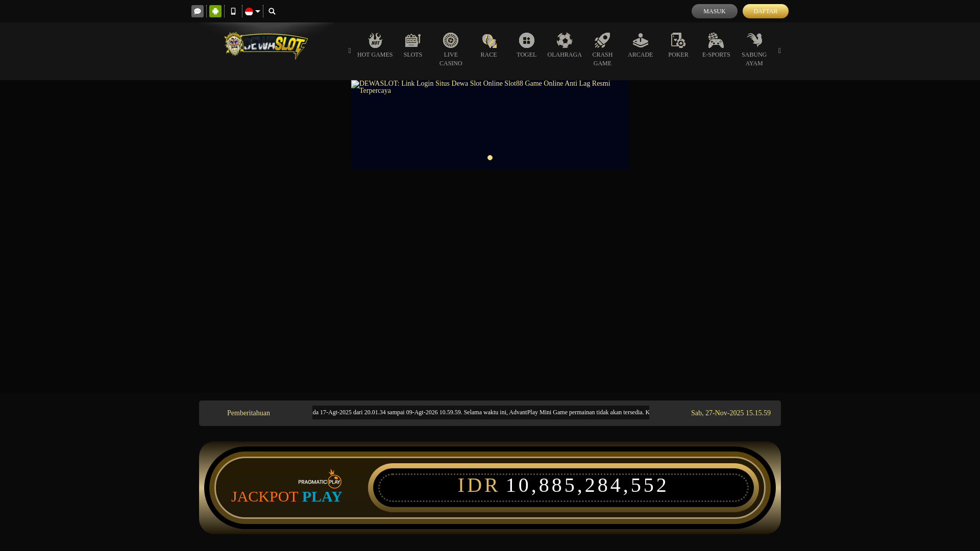Open the Race icon
Viewport: 980px width, 551px height.
pyautogui.click(x=488, y=40)
